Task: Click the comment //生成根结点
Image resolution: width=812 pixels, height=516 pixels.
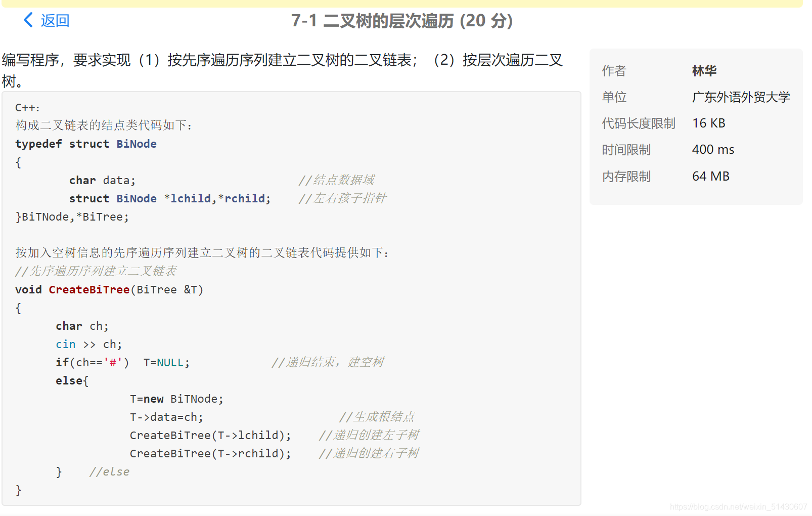Action: 377,417
